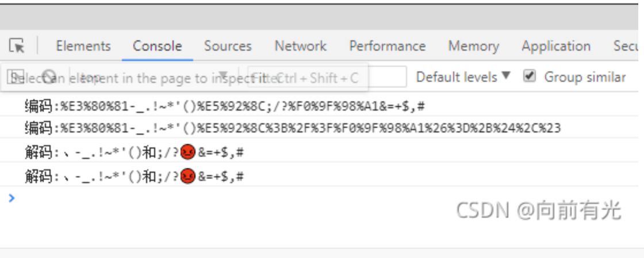Click the first 编码 output line
The height and width of the screenshot is (258, 644).
click(x=319, y=107)
